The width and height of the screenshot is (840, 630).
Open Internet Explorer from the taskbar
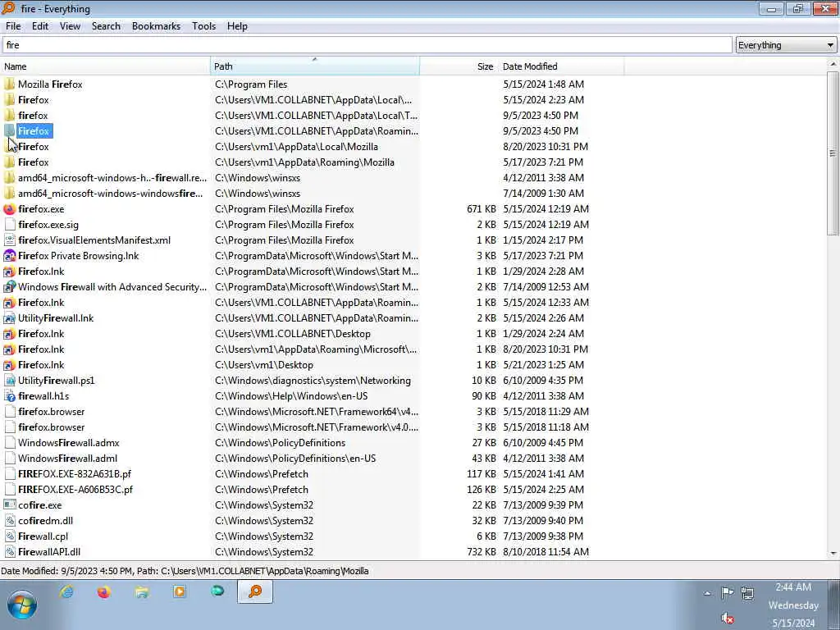click(x=66, y=591)
